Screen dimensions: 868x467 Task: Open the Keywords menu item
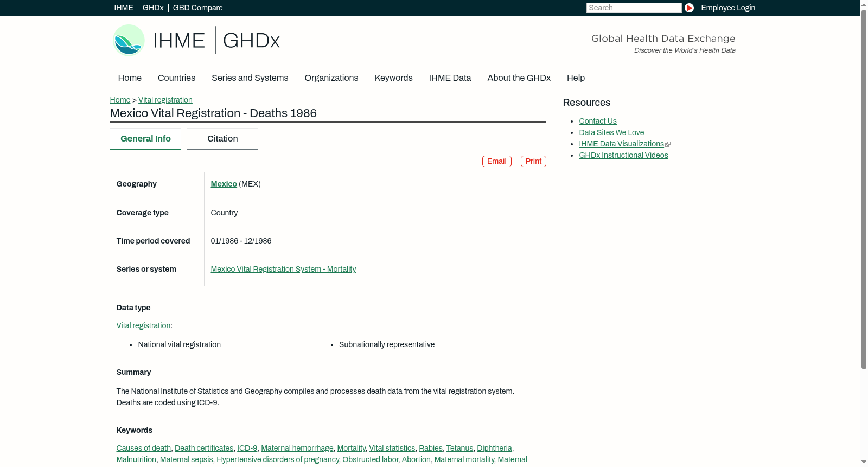click(394, 78)
